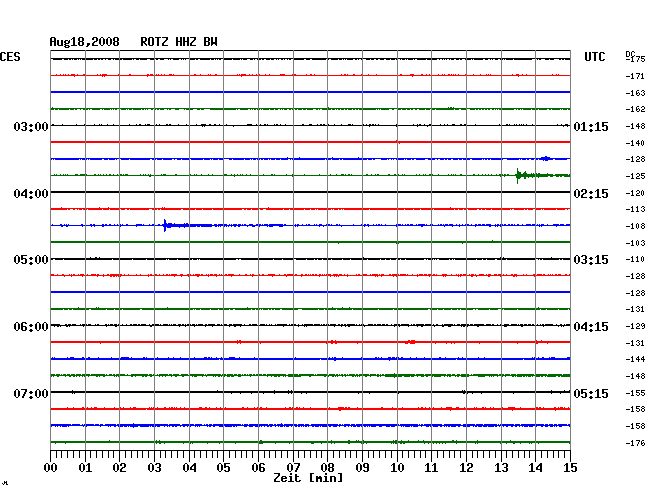This screenshot has height=494, width=650.
Task: Click the DC offset value '-110'
Action: [x=635, y=259]
